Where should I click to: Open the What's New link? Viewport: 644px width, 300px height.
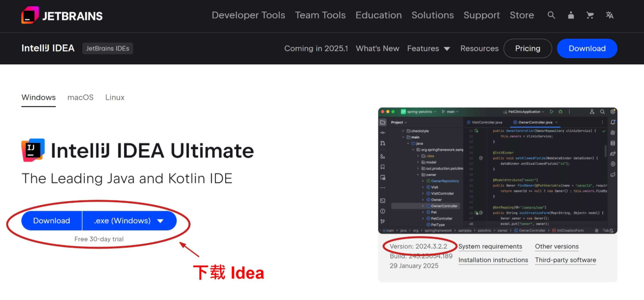(378, 48)
